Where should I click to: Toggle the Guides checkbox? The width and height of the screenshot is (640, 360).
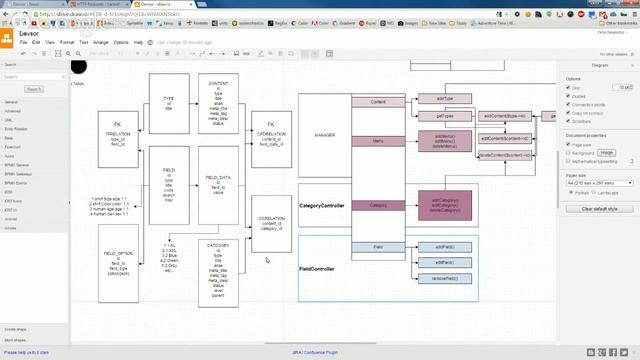click(x=568, y=96)
